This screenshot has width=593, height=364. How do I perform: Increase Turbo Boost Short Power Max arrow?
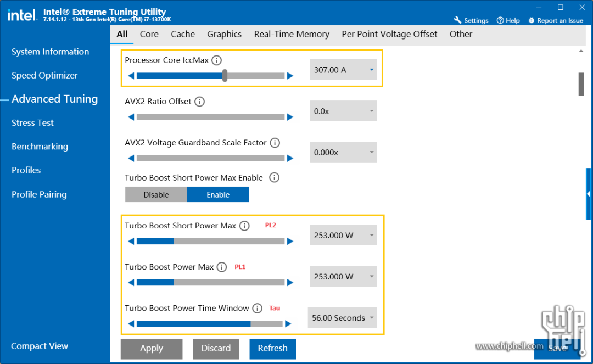[290, 242]
